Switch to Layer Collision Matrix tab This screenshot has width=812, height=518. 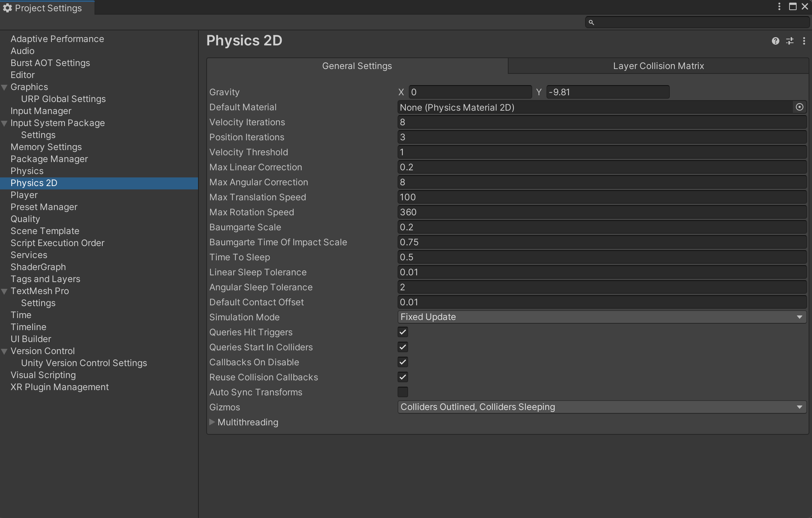(x=658, y=66)
